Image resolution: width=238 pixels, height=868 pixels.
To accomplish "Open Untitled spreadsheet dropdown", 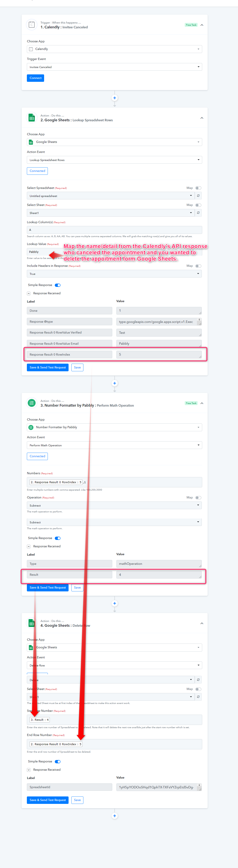I will click(x=110, y=196).
